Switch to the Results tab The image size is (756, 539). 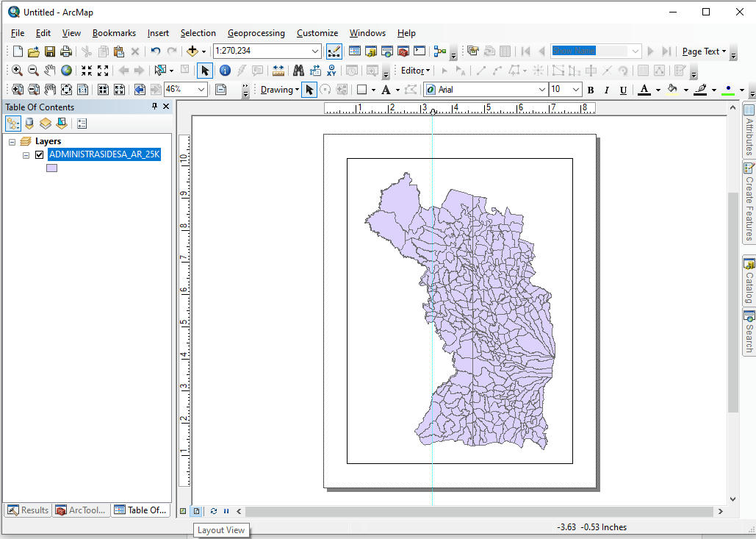28,510
